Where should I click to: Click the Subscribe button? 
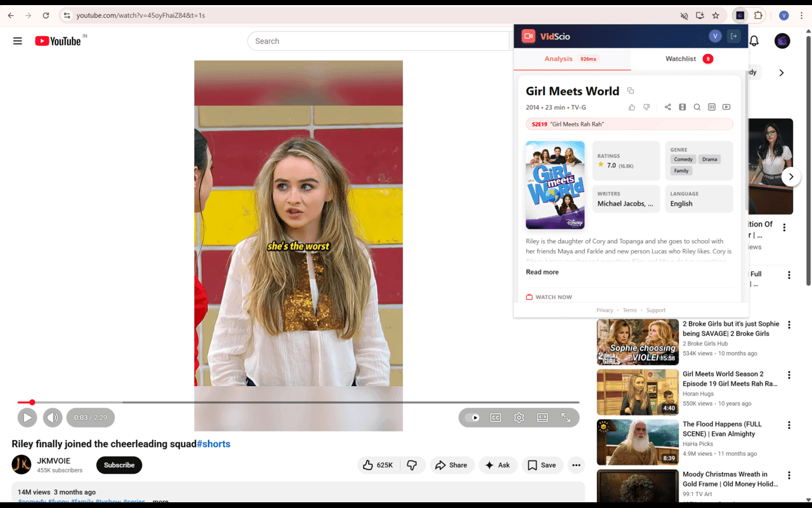point(119,465)
